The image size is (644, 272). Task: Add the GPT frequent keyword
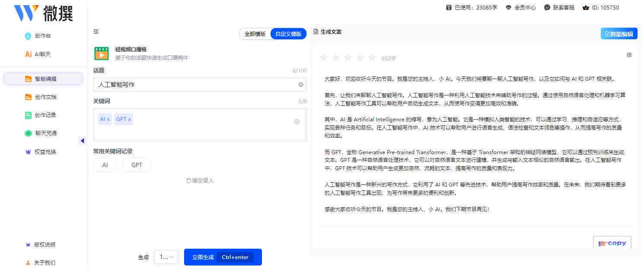click(x=137, y=165)
